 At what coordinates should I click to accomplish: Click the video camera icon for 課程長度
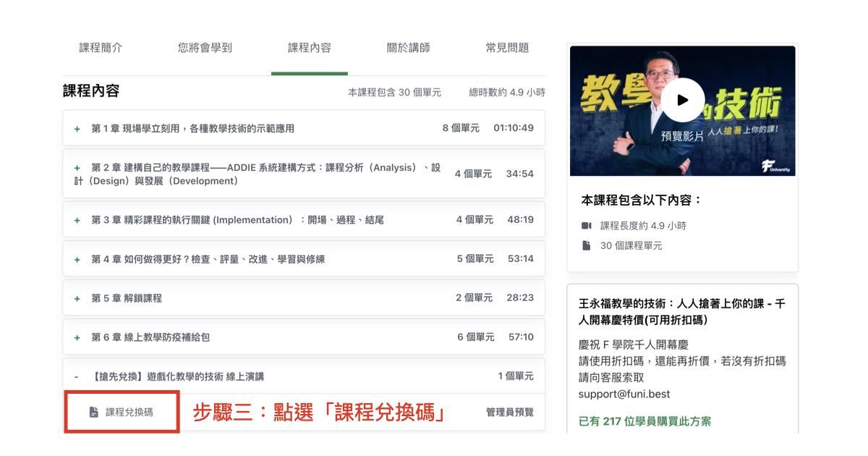[x=587, y=226]
